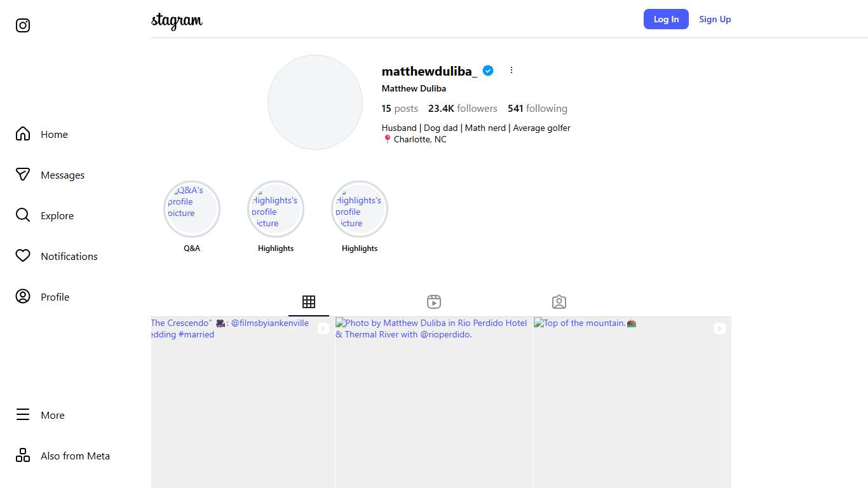The width and height of the screenshot is (868, 488).
Task: Open Explore via the search icon
Action: [x=22, y=215]
